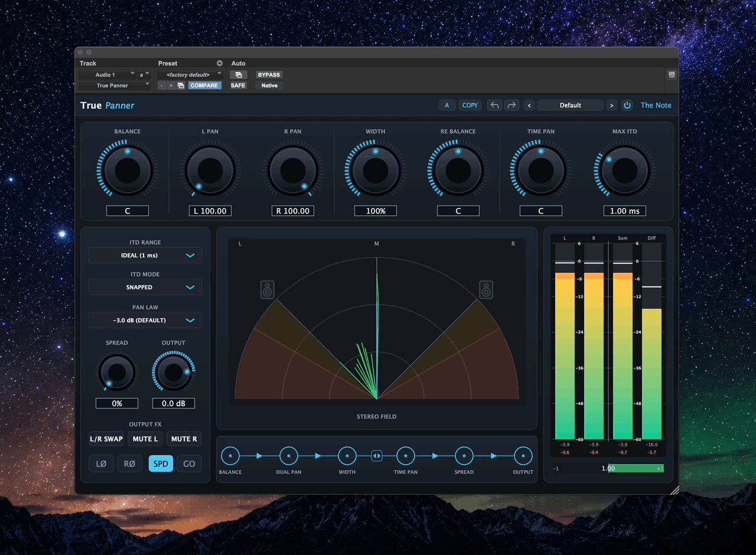The width and height of the screenshot is (756, 555).
Task: Click the correlation meter bar
Action: 608,468
